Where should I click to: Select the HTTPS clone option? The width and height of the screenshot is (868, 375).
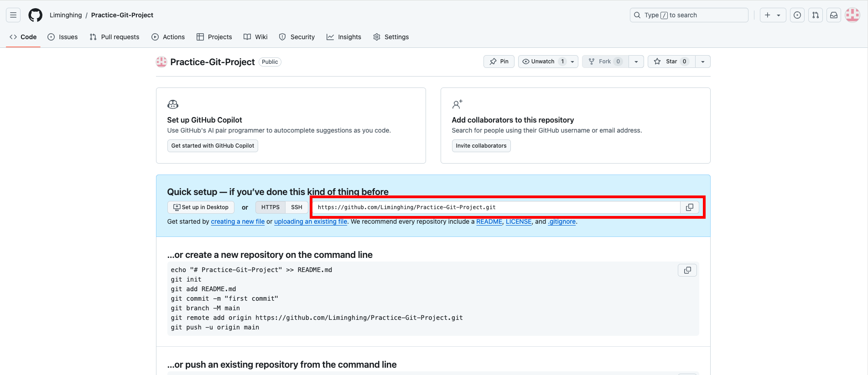(x=270, y=207)
